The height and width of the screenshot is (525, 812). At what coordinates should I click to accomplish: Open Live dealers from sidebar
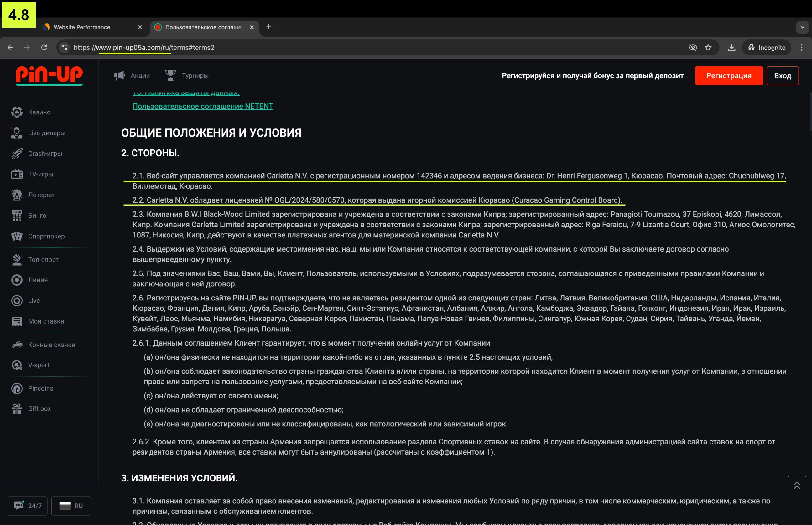(x=46, y=133)
